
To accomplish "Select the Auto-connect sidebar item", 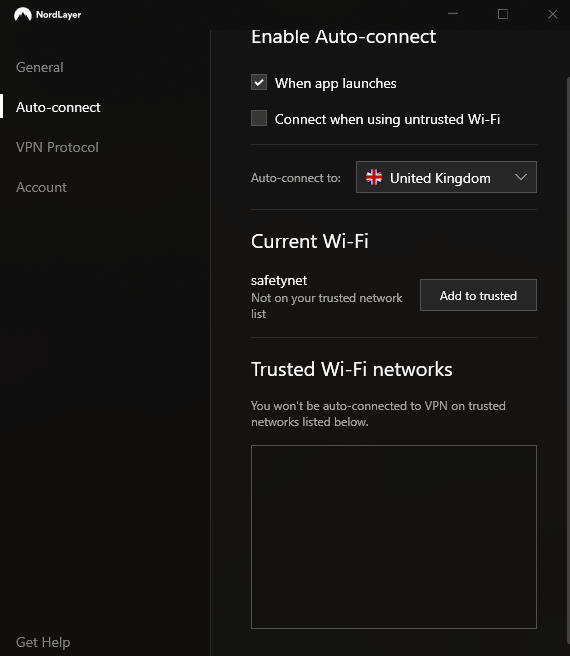I will point(58,108).
